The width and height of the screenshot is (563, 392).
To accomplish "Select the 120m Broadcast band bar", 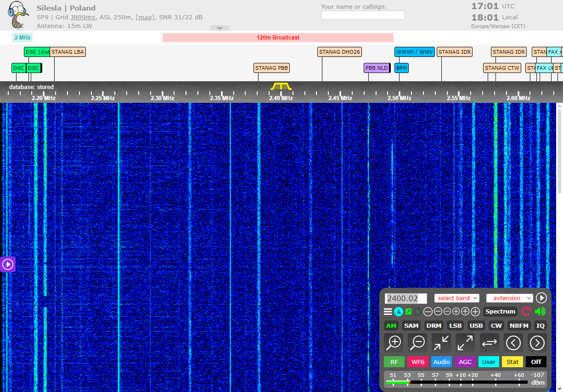I will 278,38.
